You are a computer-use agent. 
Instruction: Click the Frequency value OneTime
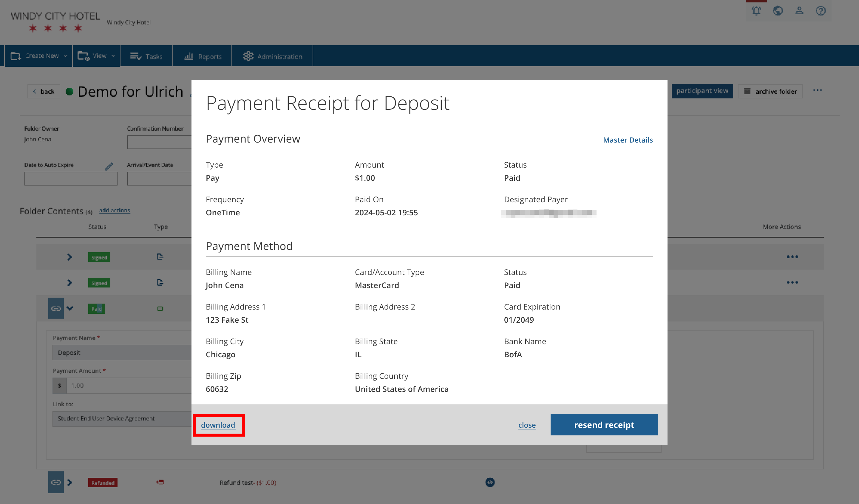pos(223,212)
